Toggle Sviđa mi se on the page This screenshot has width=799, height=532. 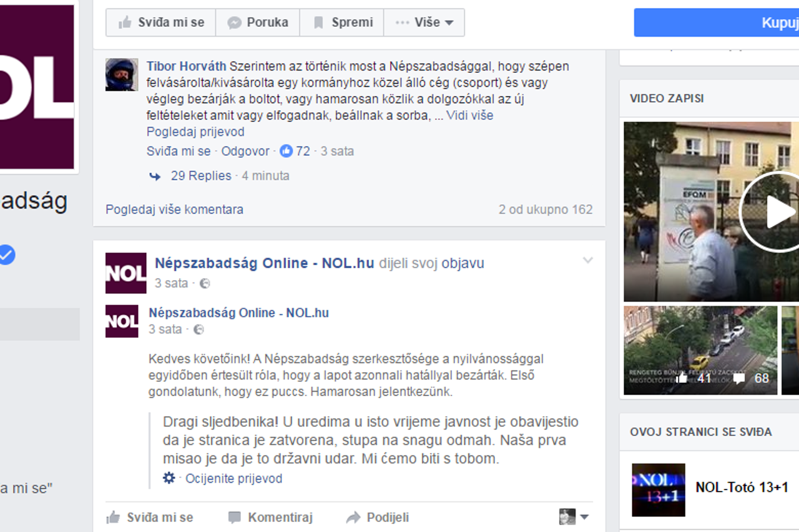(x=161, y=22)
